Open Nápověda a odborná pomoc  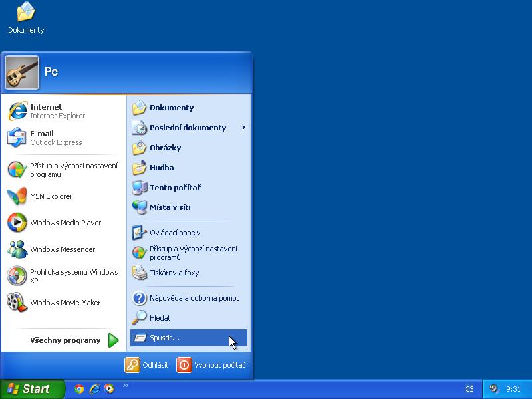pos(189,298)
